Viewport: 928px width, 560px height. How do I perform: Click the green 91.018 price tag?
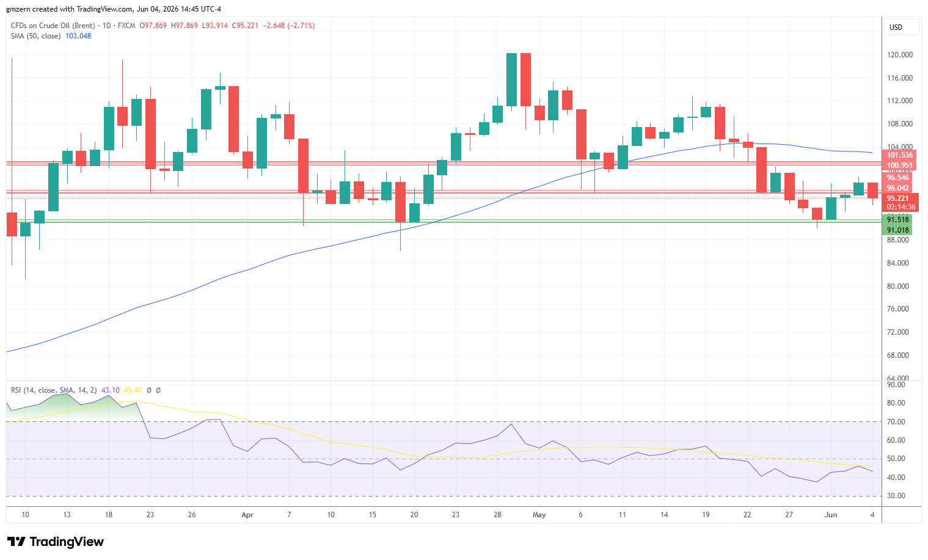(897, 230)
